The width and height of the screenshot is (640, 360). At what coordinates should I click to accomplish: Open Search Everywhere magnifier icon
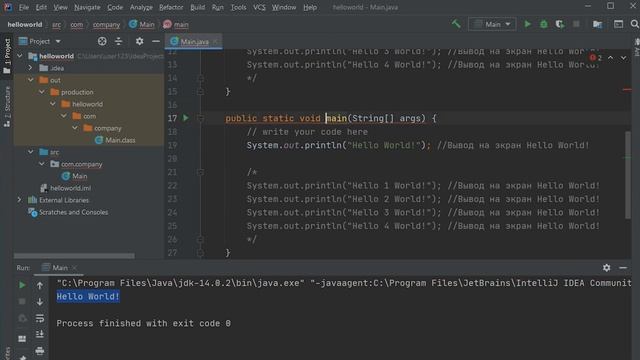click(x=635, y=24)
